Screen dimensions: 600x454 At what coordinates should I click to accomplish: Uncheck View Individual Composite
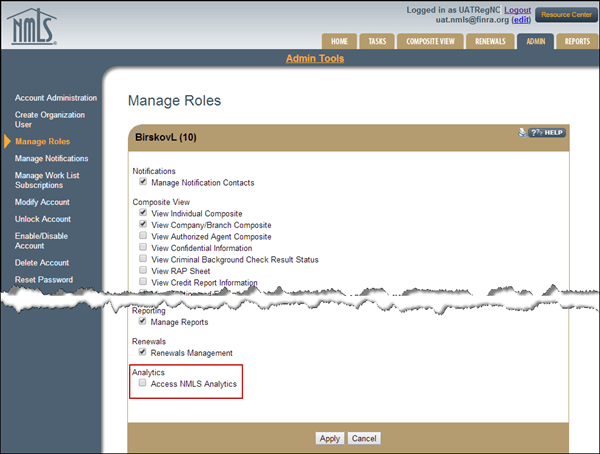[x=143, y=212]
